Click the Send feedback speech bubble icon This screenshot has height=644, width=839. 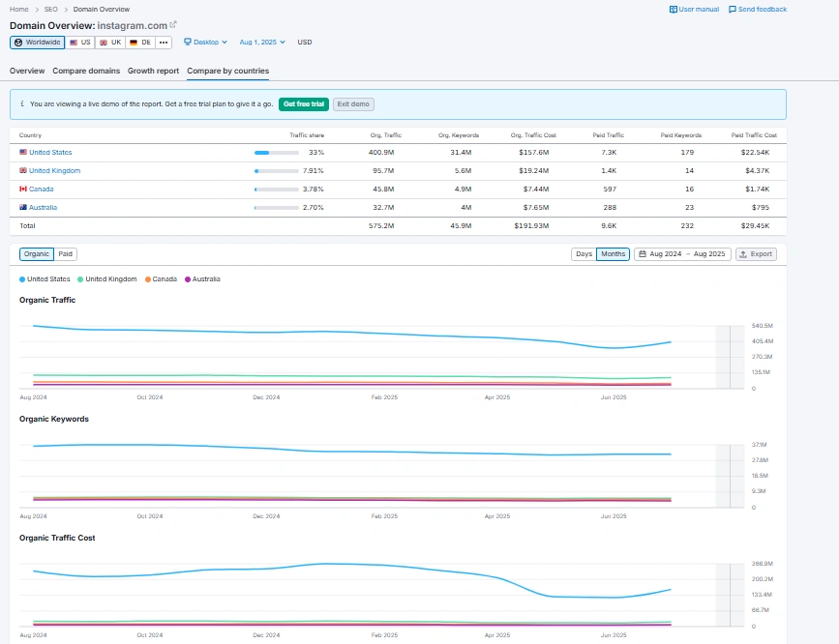click(732, 10)
